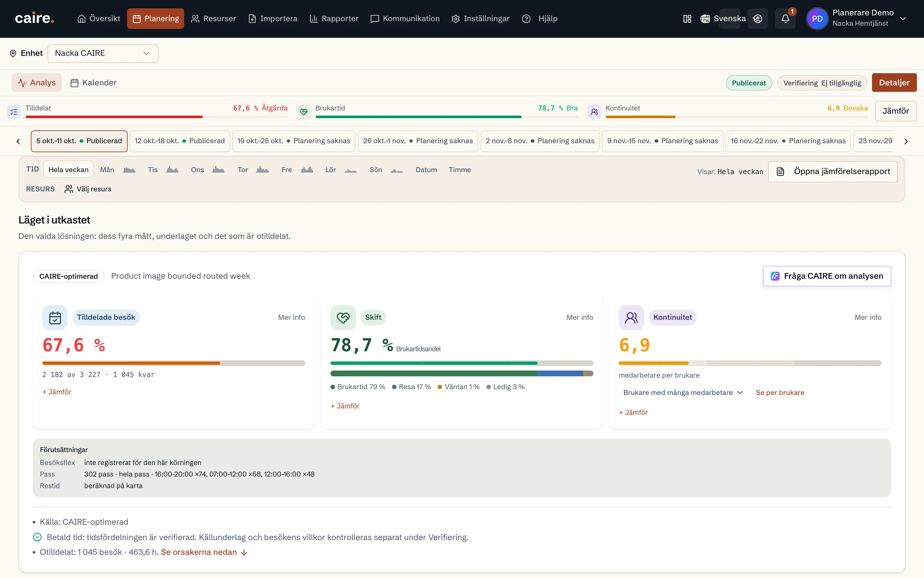Click the Tilldelade besök 67,6 % progress bar
Screen dimensions: 924x578
(x=174, y=363)
